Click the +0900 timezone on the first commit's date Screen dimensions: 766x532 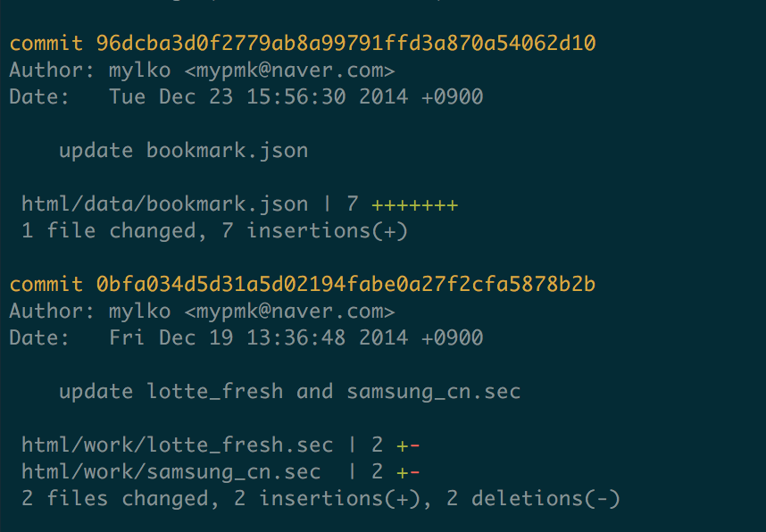tap(452, 96)
